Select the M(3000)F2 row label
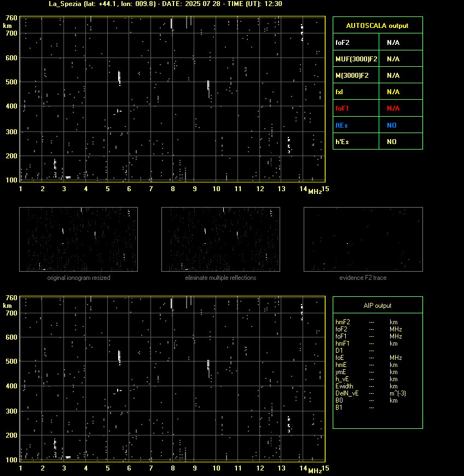This screenshot has height=476, width=464. tap(352, 75)
